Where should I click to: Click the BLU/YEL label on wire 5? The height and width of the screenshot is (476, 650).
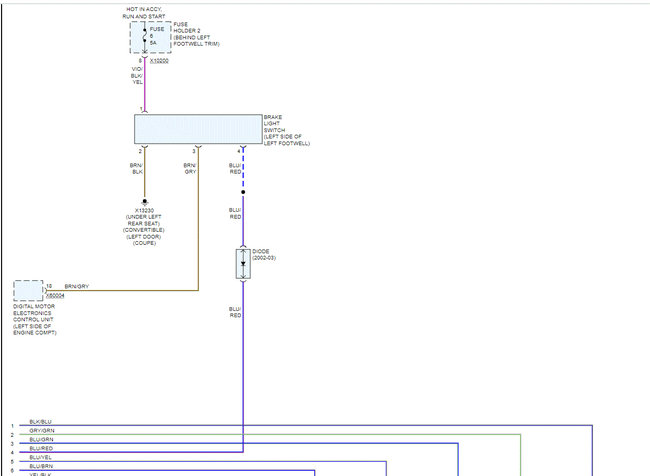point(41,457)
